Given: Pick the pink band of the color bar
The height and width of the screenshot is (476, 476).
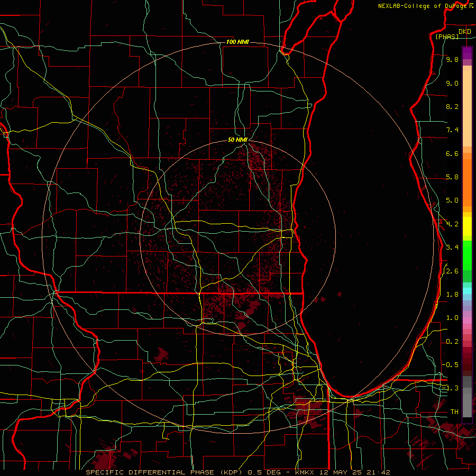Looking at the screenshot, I should tap(467, 321).
